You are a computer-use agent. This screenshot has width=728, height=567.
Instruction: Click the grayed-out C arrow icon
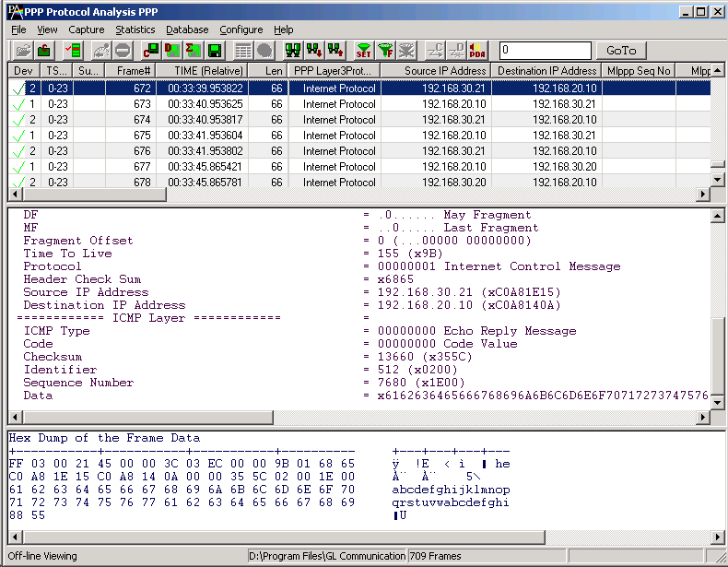[435, 50]
